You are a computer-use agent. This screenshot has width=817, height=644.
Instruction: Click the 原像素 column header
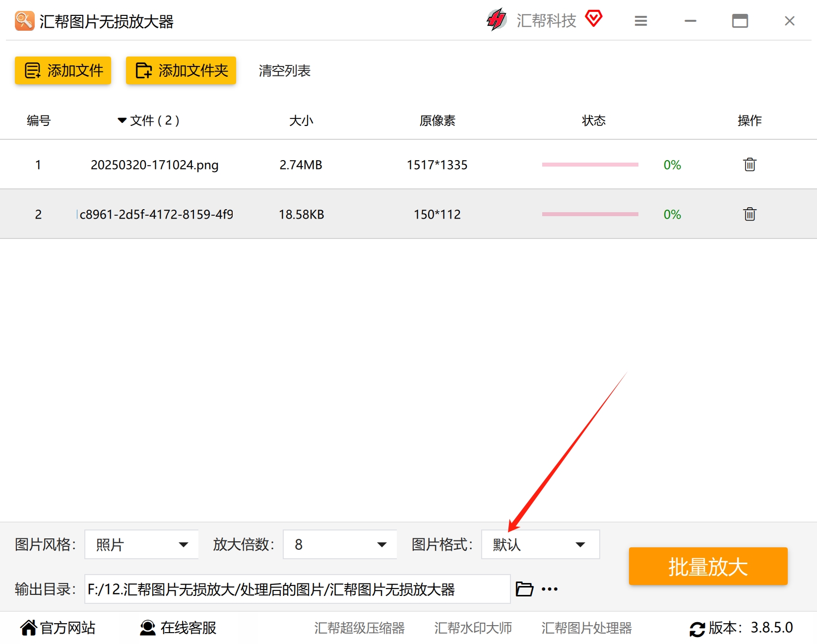(438, 120)
